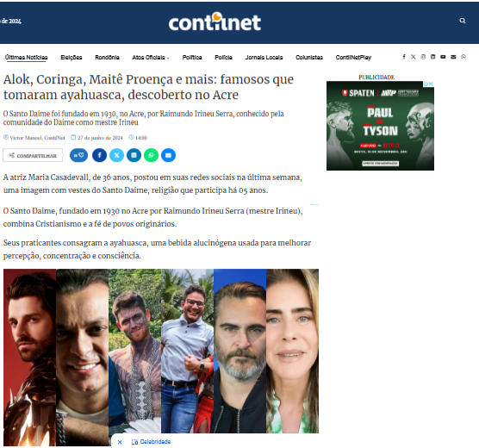Share article via WhatsApp
This screenshot has width=479, height=448.
click(x=151, y=155)
